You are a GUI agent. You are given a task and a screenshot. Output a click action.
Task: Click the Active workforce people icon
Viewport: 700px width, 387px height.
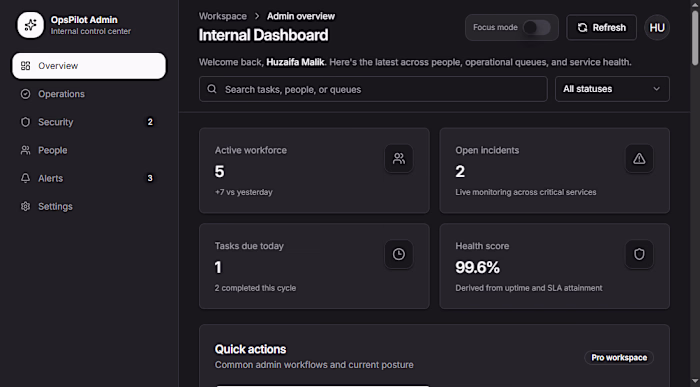399,158
